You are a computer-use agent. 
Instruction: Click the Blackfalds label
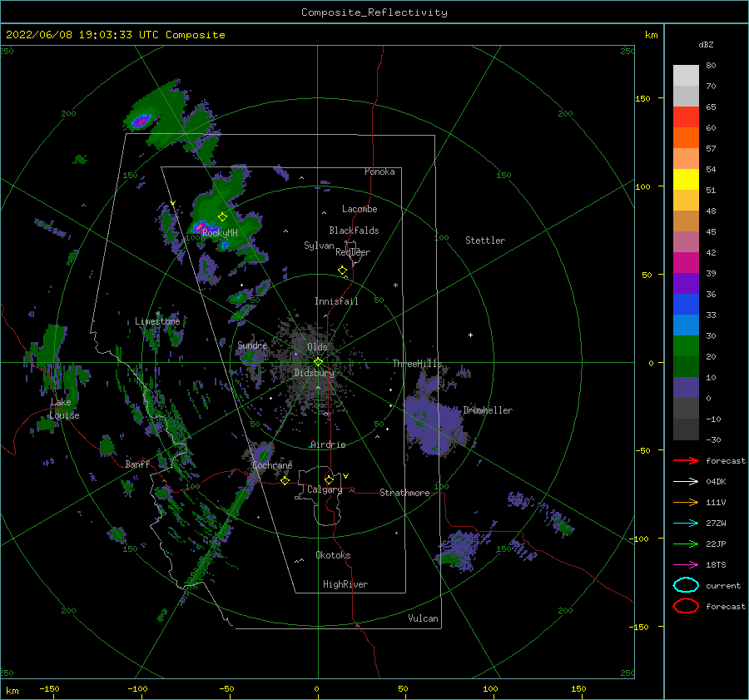354,231
